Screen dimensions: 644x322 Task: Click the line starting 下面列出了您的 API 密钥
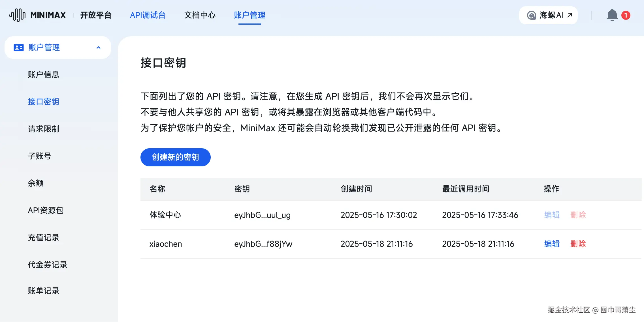click(x=308, y=96)
